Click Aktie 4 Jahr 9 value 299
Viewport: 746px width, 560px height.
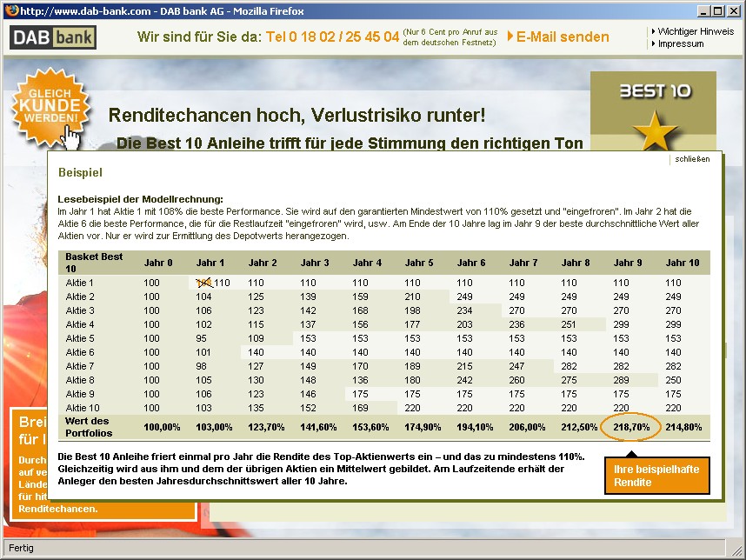[x=621, y=324]
